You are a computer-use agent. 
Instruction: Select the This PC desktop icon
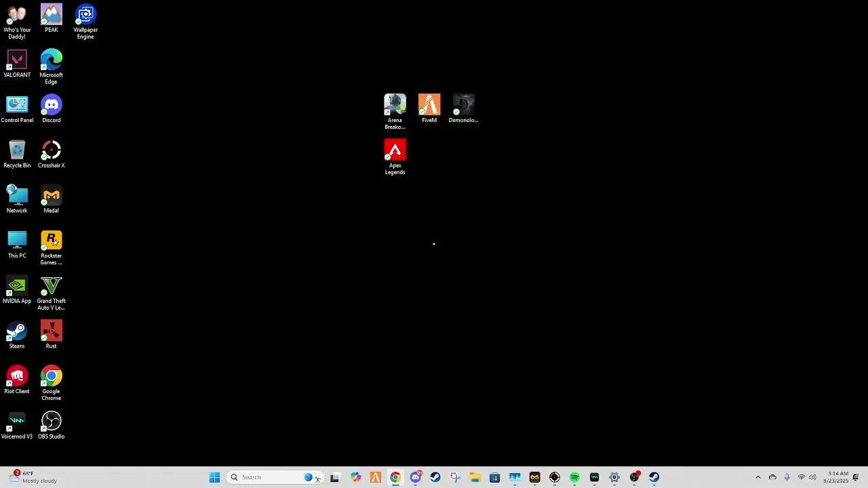pos(17,245)
